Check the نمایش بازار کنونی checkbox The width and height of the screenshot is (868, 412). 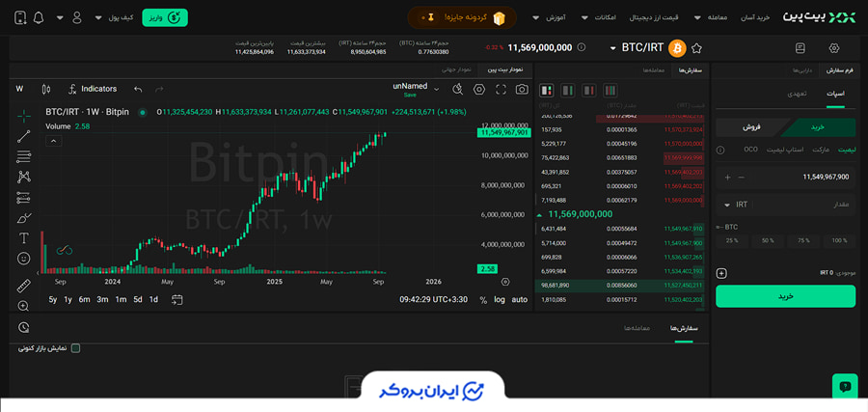tap(75, 348)
